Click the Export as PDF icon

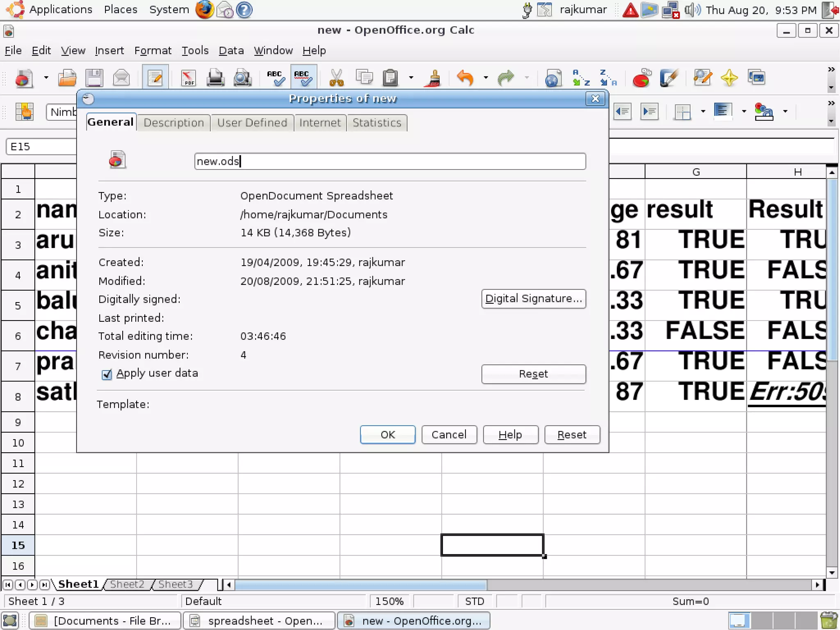click(x=188, y=78)
